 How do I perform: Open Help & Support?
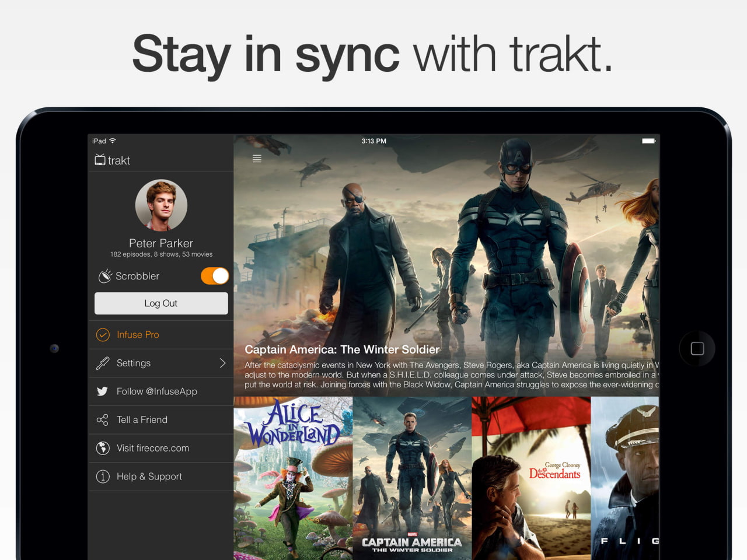[x=149, y=477]
